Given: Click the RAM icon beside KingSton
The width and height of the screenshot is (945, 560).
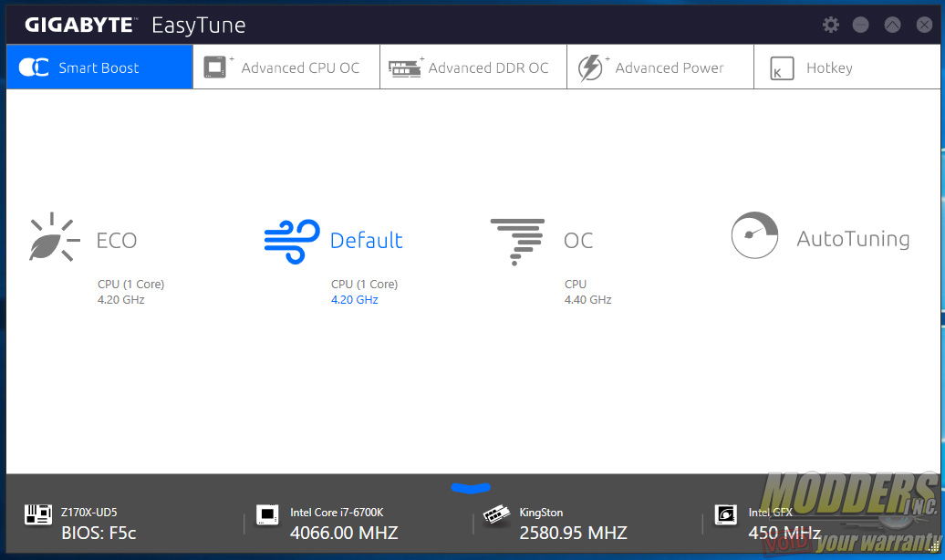Looking at the screenshot, I should click(496, 514).
